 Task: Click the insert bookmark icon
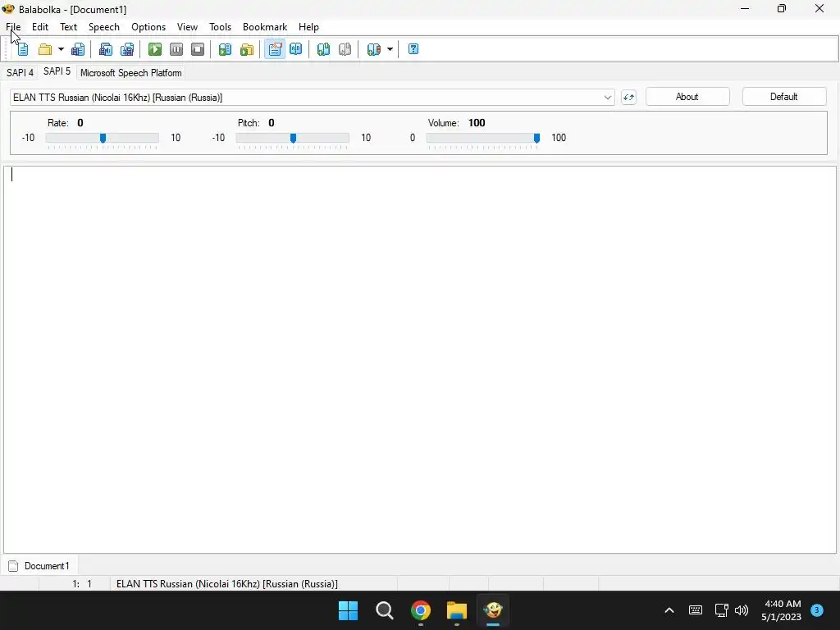pos(323,49)
